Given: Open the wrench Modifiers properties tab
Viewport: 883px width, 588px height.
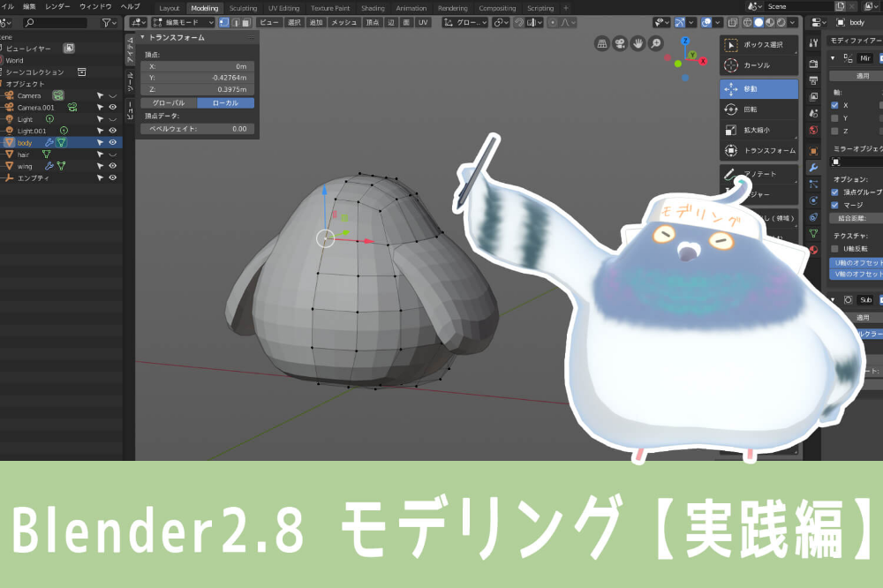Looking at the screenshot, I should 813,168.
